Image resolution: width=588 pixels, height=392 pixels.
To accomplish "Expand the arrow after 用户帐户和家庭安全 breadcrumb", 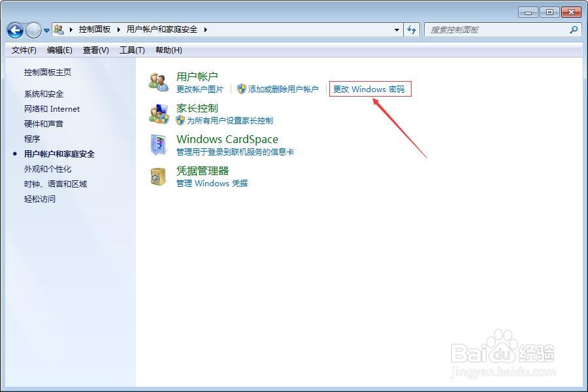I will 206,29.
